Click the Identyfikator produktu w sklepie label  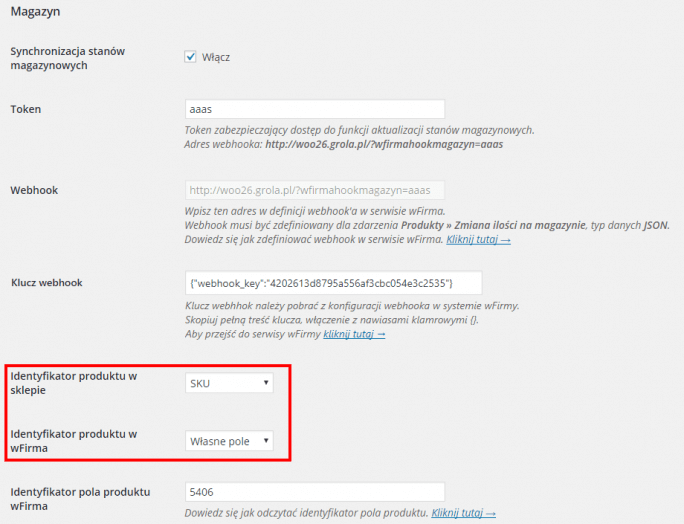[74, 383]
